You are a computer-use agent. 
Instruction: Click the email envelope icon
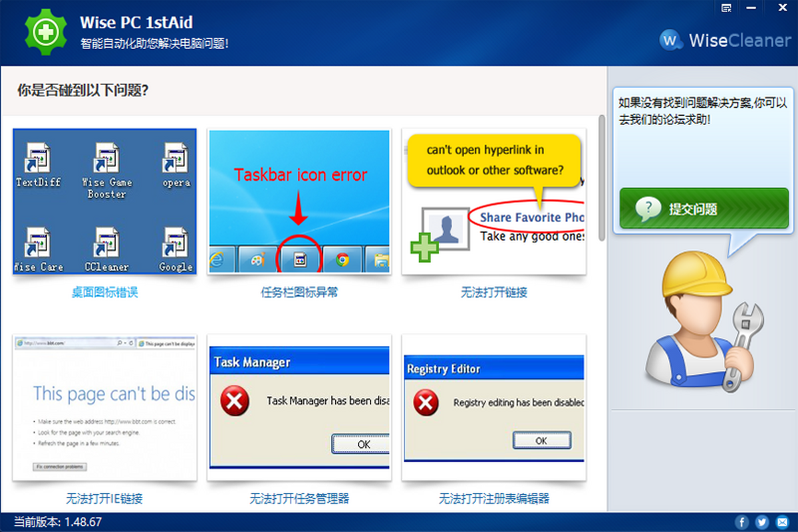click(782, 522)
